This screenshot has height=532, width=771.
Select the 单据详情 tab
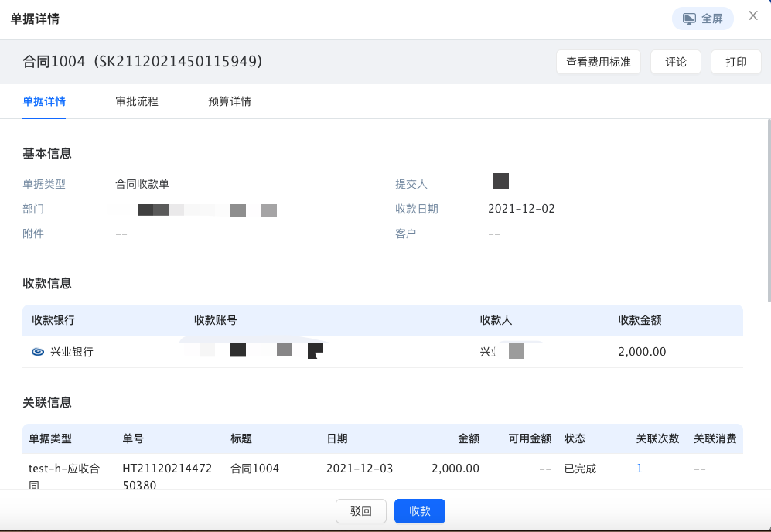point(44,101)
